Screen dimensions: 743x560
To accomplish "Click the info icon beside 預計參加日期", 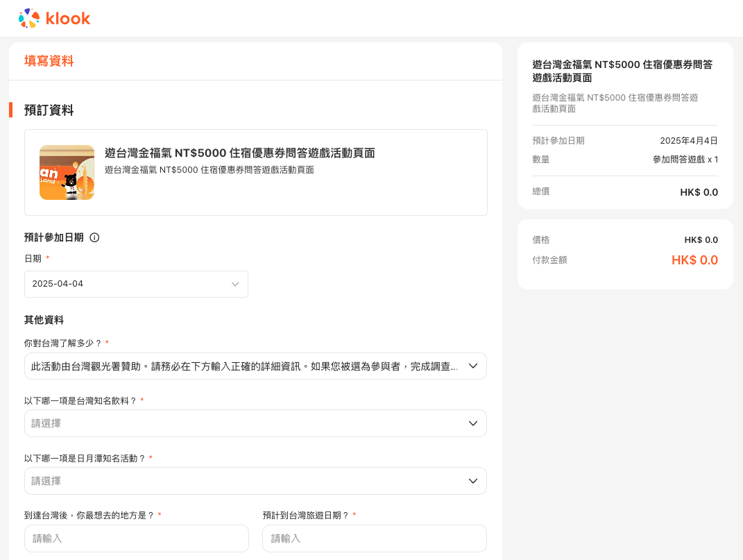I will click(x=94, y=237).
